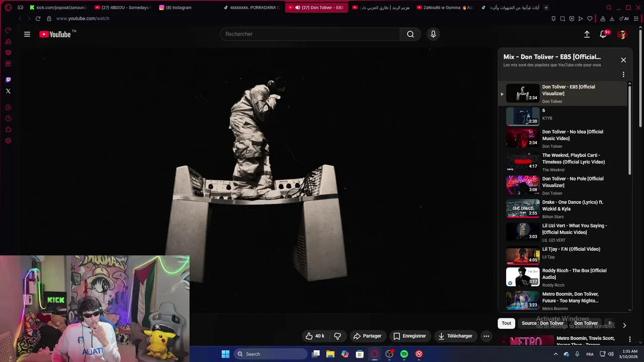Play 'Don Toliver - No Idea' from playlist
The image size is (644, 362).
point(562,138)
